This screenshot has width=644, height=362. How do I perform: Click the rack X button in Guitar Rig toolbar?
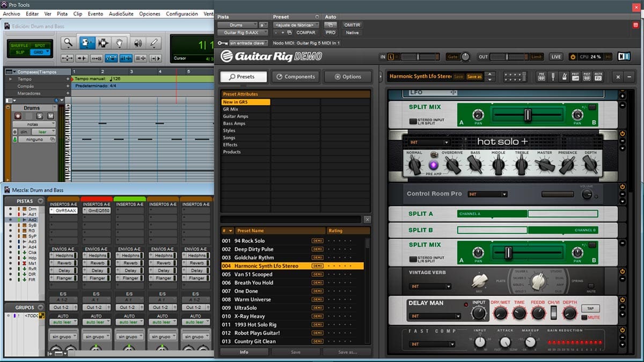[x=619, y=77]
